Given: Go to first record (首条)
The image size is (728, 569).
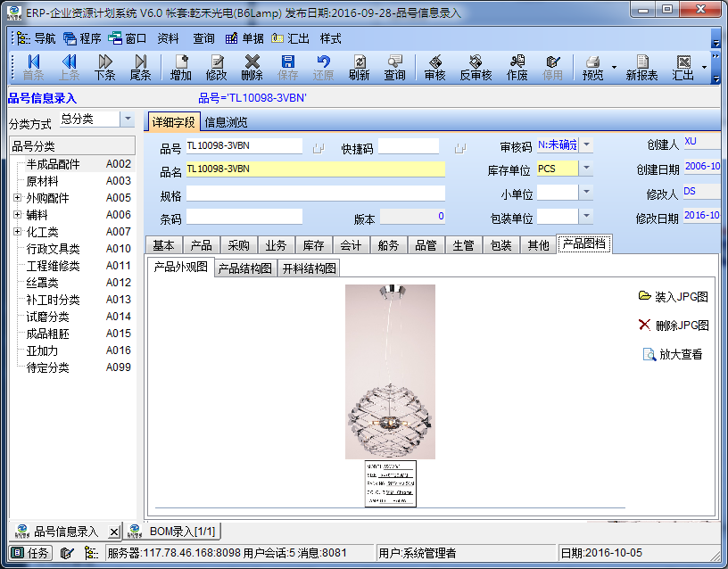Looking at the screenshot, I should click(x=33, y=68).
